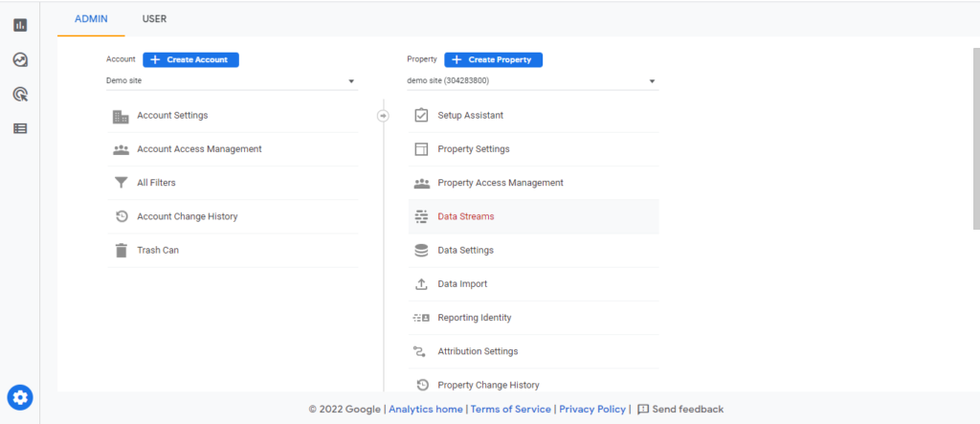The width and height of the screenshot is (980, 424).
Task: Click the Send feedback text
Action: (687, 410)
